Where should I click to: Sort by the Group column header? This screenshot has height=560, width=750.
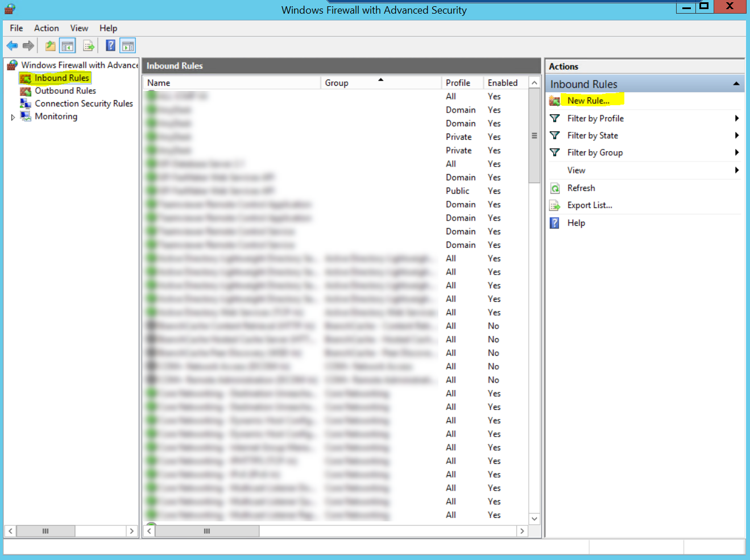tap(381, 83)
